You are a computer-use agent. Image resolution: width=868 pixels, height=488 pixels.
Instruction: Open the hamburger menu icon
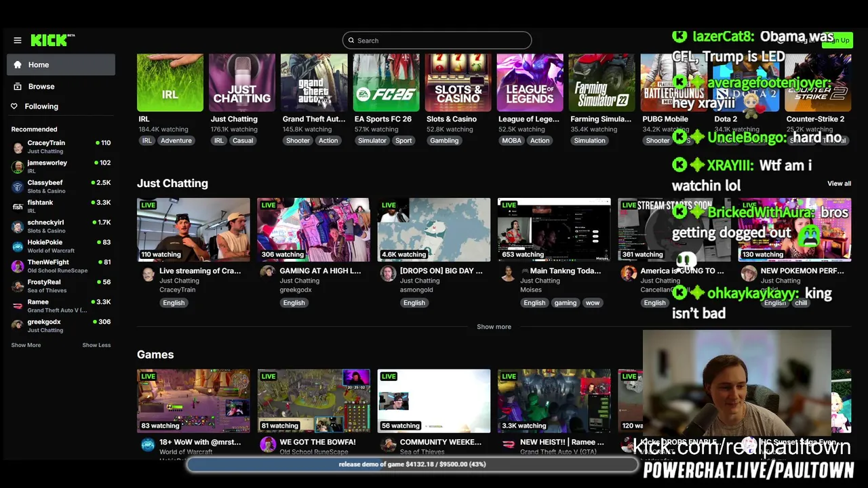(x=18, y=41)
